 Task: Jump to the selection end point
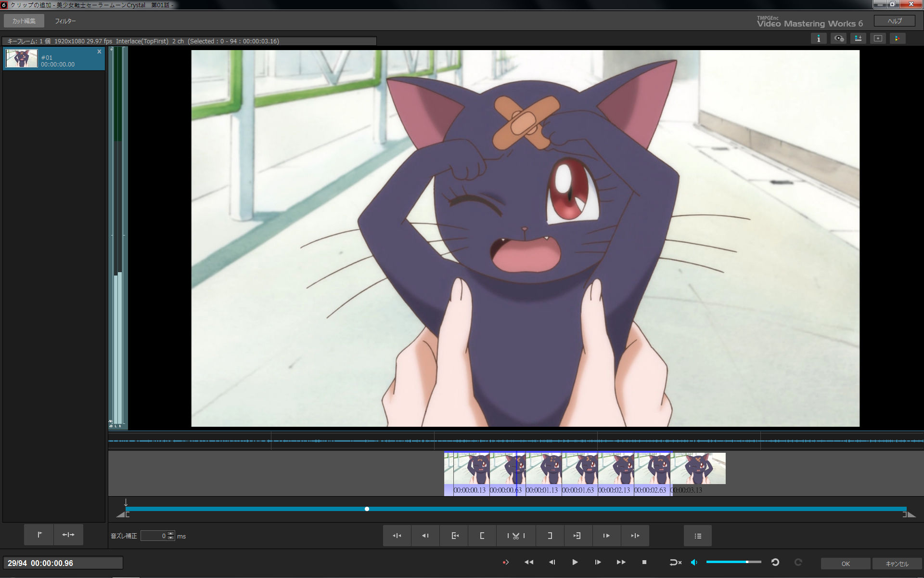pos(577,536)
